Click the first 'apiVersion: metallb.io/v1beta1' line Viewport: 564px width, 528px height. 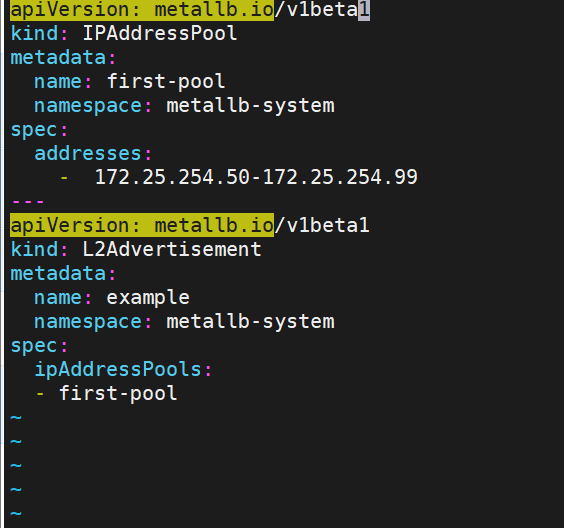pyautogui.click(x=190, y=10)
